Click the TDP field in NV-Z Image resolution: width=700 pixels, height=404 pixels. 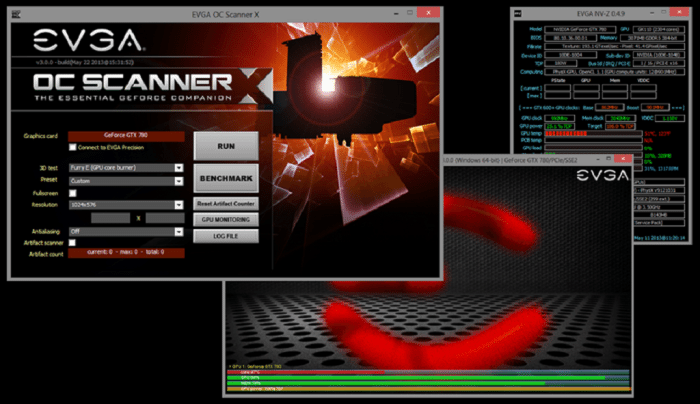(561, 63)
